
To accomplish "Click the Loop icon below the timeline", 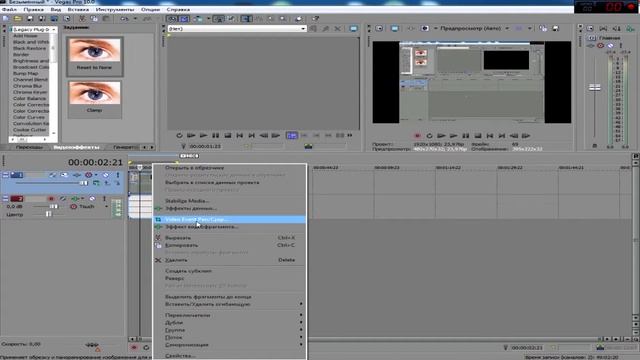I will pyautogui.click(x=146, y=347).
